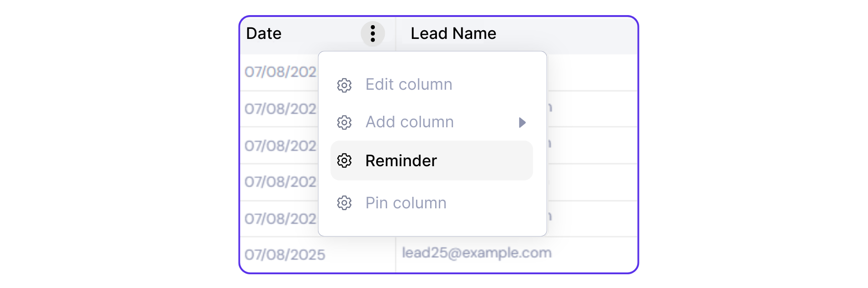Click the Lead Name column header
868x288 pixels.
pyautogui.click(x=453, y=33)
